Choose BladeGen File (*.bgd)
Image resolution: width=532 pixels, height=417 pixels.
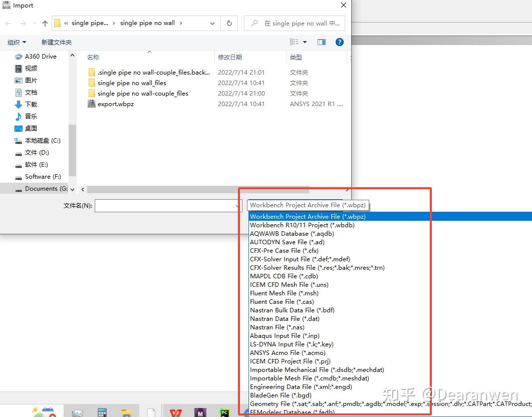click(x=281, y=395)
